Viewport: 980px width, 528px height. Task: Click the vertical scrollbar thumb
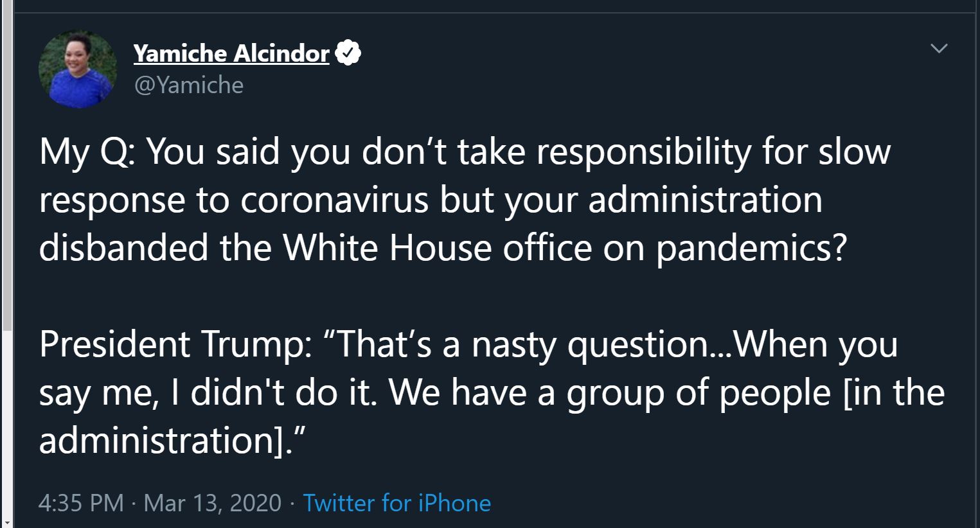point(6,167)
